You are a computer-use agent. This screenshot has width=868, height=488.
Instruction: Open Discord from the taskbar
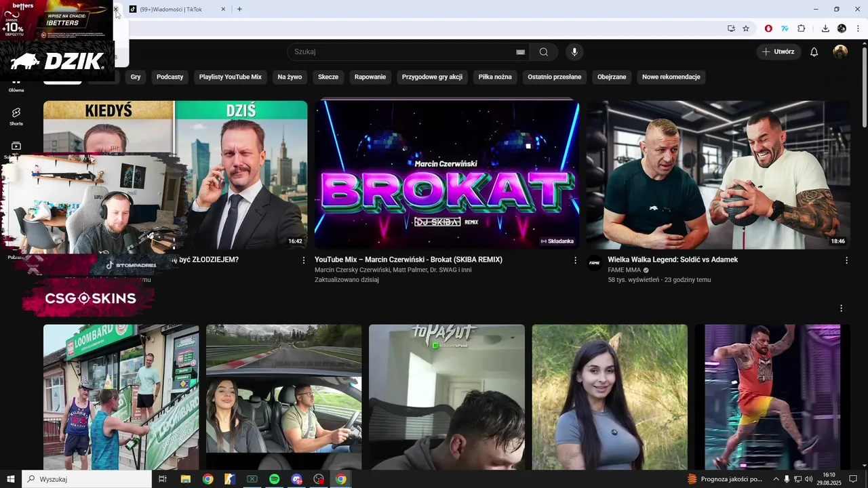click(296, 479)
